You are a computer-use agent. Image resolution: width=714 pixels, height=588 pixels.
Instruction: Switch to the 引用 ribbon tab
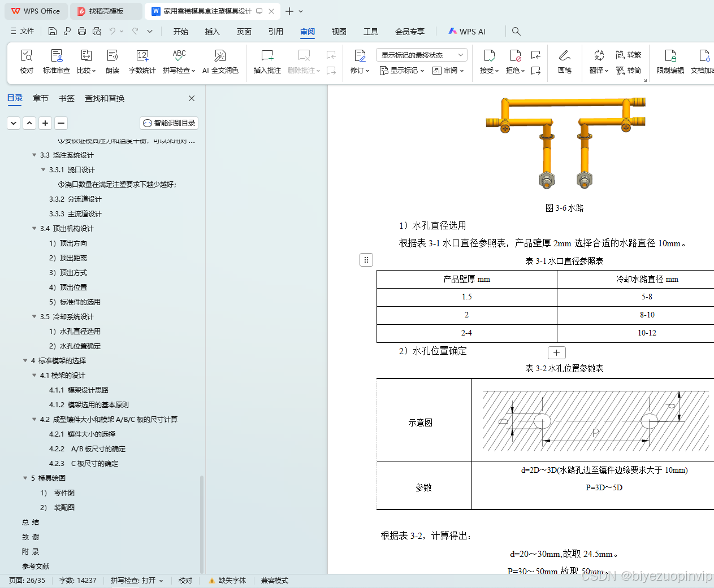coord(276,32)
